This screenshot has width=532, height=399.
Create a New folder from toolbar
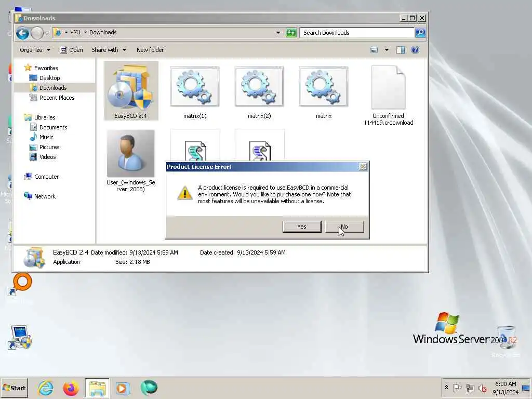tap(150, 50)
